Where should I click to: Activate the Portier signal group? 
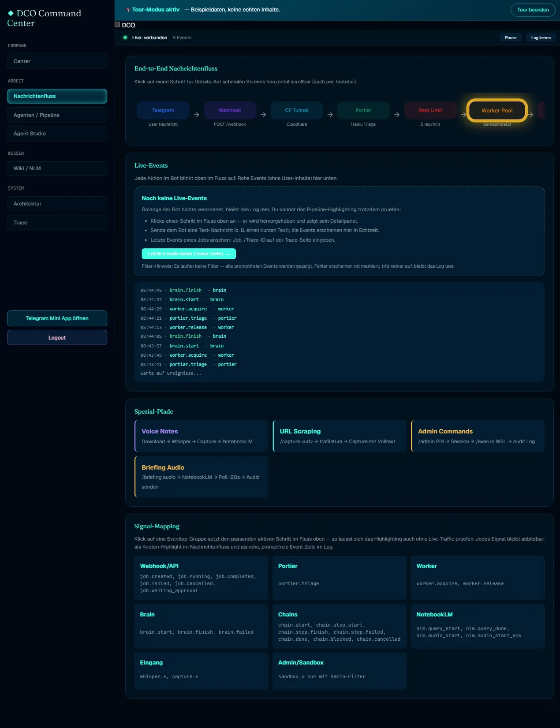(x=340, y=578)
